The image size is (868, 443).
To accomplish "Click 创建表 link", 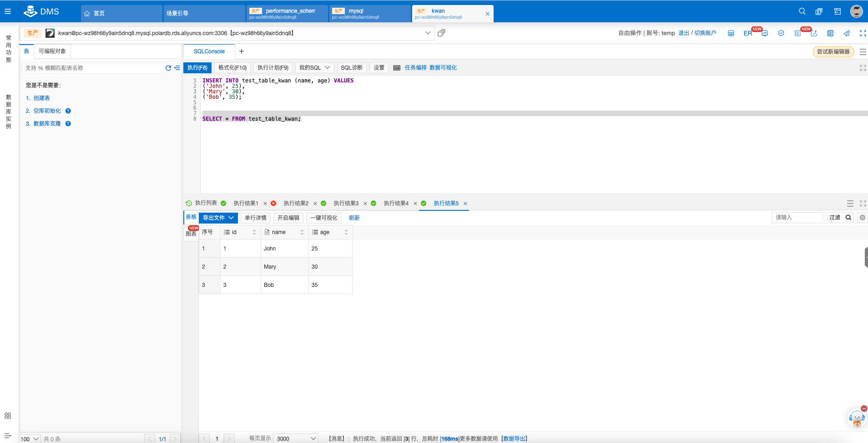I will pyautogui.click(x=41, y=98).
